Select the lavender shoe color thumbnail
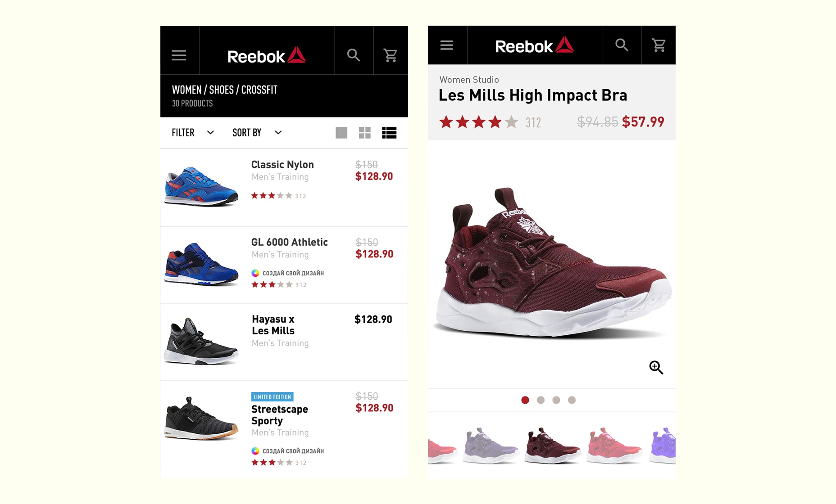 [490, 445]
